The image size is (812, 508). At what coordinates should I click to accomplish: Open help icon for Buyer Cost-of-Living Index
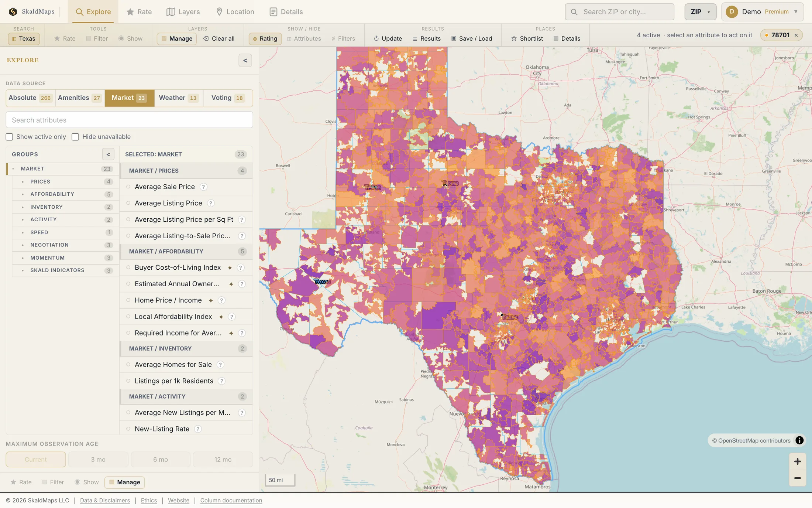click(x=240, y=267)
